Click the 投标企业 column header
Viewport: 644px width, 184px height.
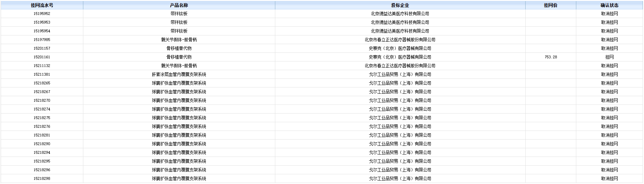coord(400,5)
